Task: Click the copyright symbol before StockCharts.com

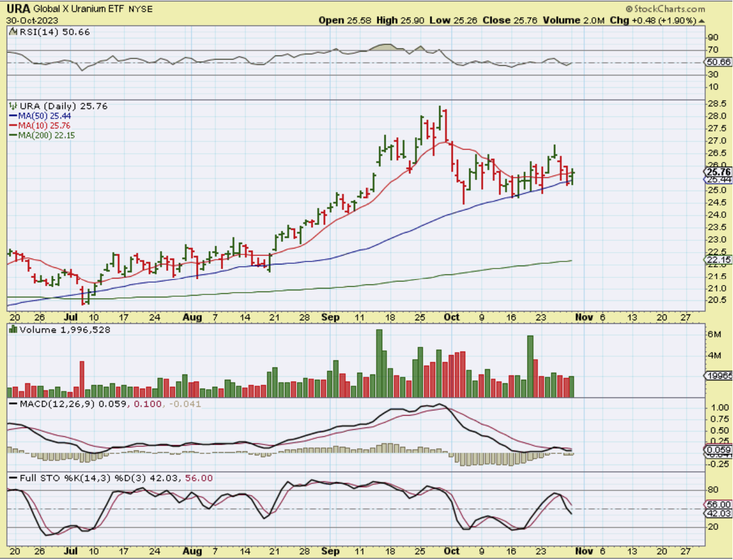Action: tap(629, 9)
